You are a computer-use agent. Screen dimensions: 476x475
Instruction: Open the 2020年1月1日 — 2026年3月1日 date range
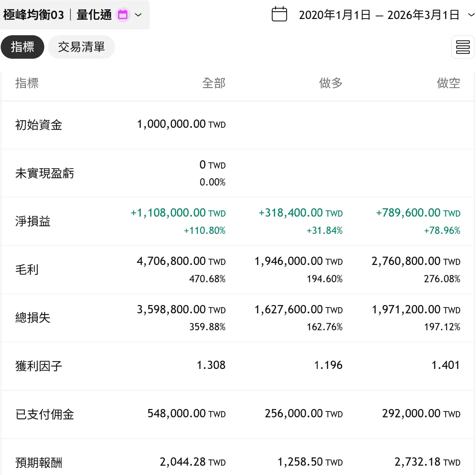point(379,15)
